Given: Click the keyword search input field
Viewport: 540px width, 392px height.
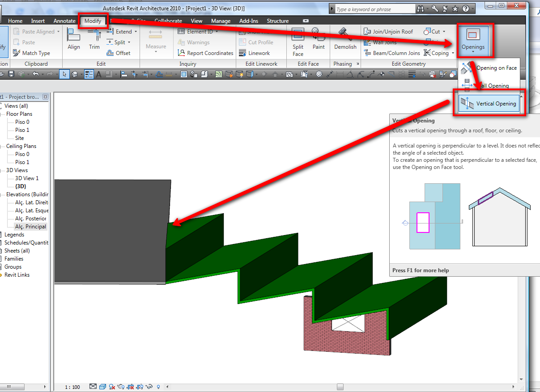Looking at the screenshot, I should [375, 9].
